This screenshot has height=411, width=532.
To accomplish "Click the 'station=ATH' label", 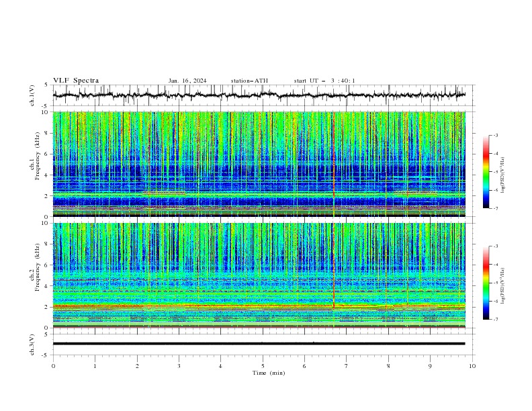I will [x=249, y=81].
